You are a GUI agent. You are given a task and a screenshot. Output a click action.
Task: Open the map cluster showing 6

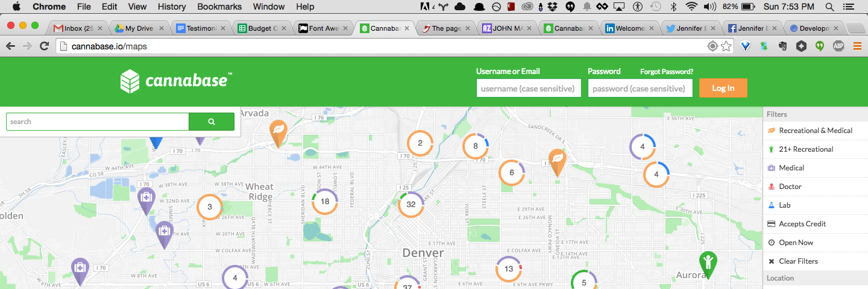tap(512, 173)
